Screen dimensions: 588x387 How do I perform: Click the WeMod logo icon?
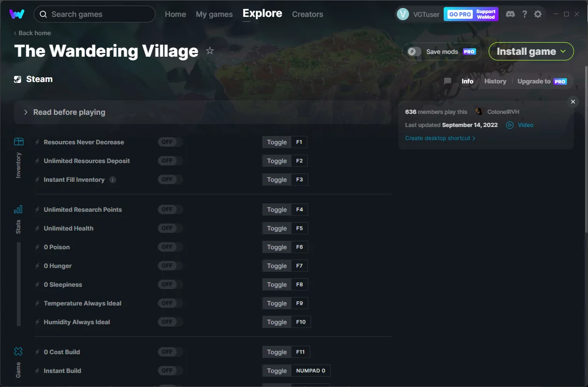click(x=17, y=14)
